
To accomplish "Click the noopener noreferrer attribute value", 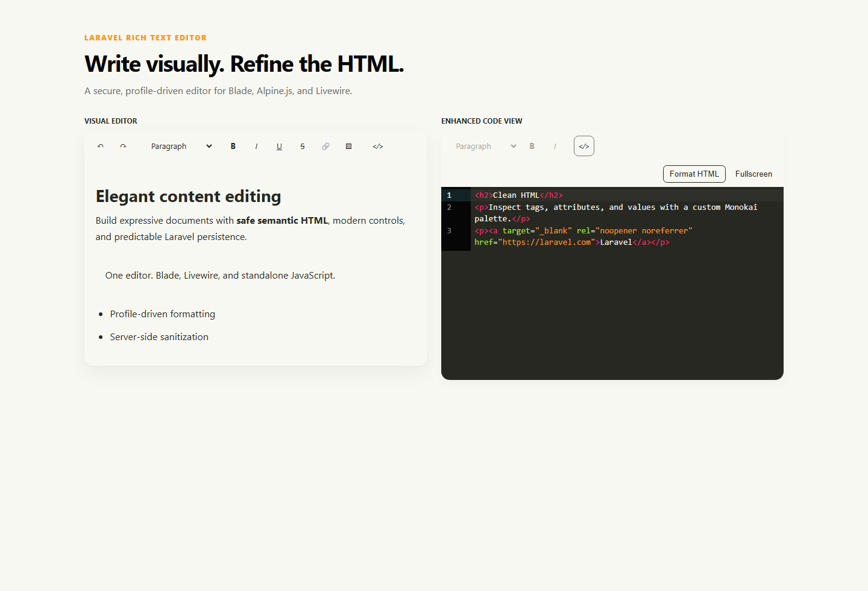I will pyautogui.click(x=644, y=231).
